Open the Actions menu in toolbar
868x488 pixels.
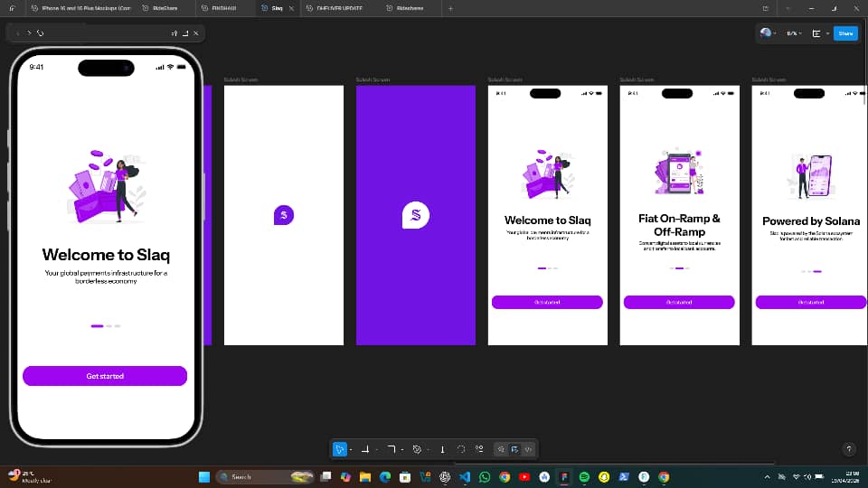tap(479, 449)
